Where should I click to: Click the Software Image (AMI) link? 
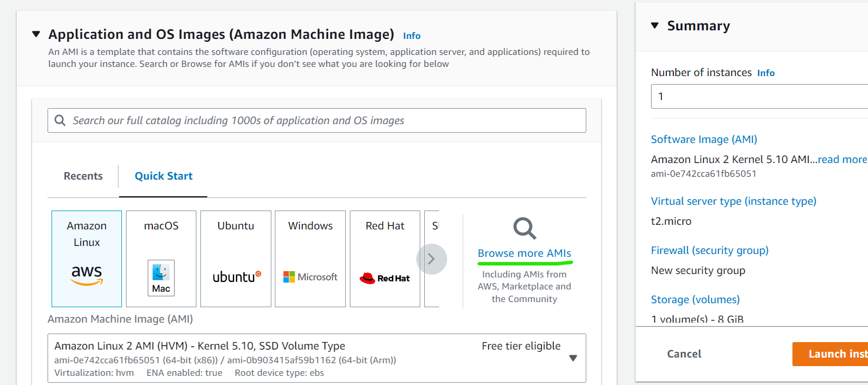coord(704,140)
